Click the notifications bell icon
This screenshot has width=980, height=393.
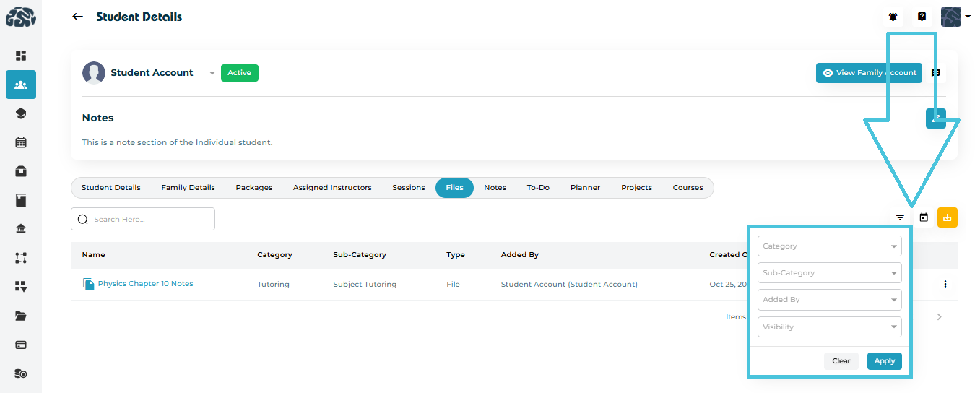click(893, 17)
